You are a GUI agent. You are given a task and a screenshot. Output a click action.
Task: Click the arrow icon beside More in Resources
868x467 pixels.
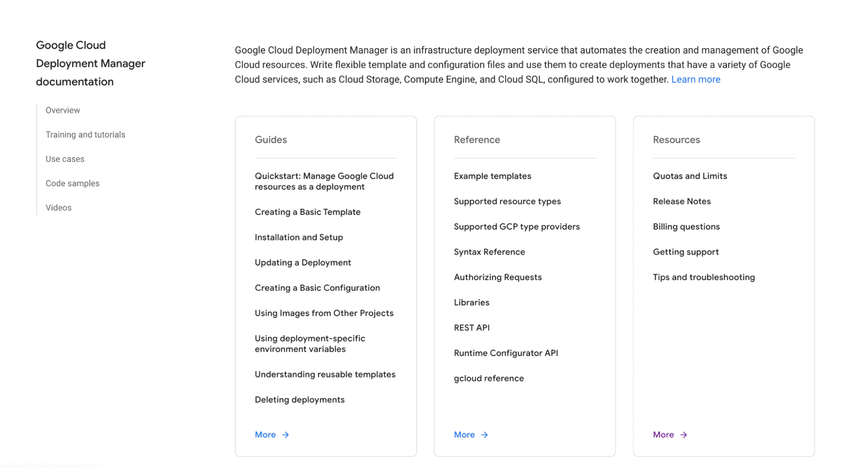point(684,434)
